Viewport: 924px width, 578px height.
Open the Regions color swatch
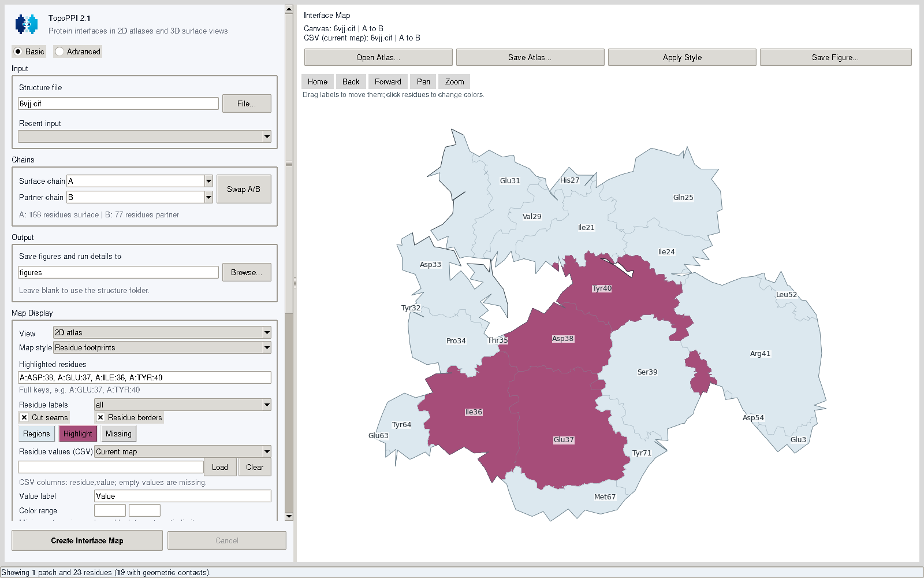pos(36,433)
